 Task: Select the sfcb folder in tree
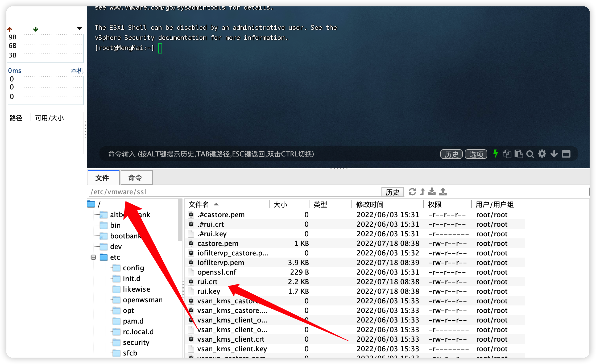click(x=125, y=353)
